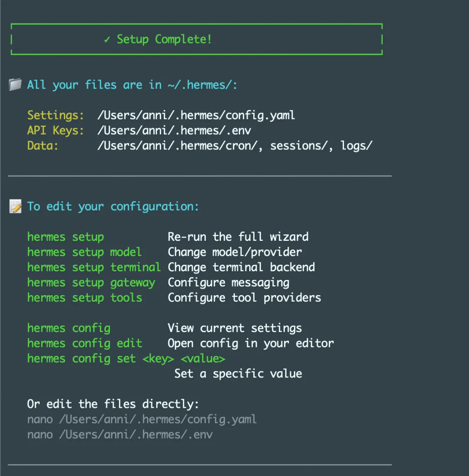Click the API Keys .env file path

[x=174, y=130]
